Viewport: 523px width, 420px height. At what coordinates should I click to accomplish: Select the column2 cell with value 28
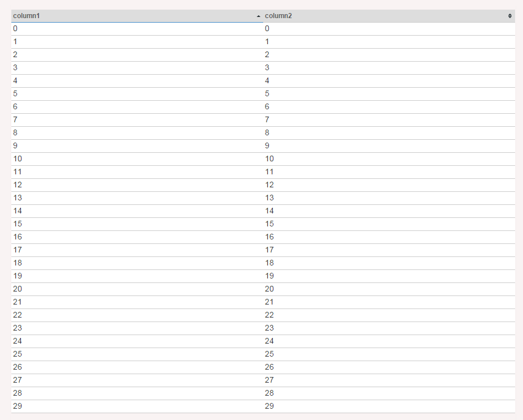click(x=389, y=393)
